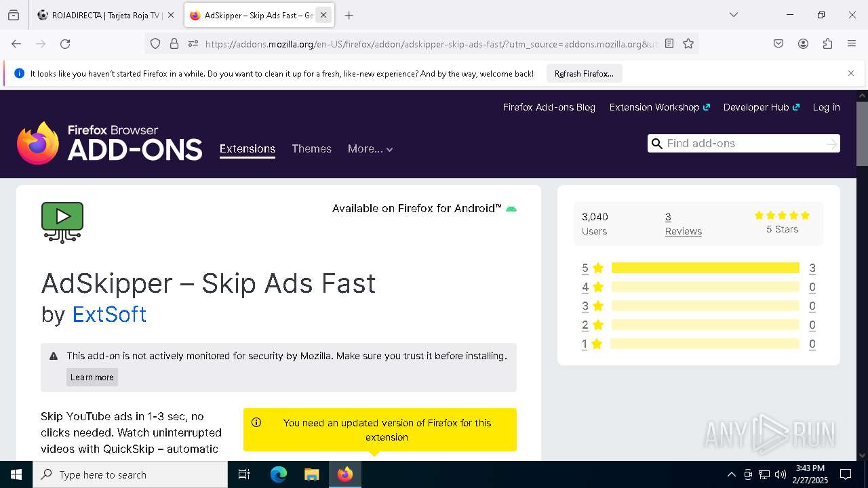
Task: Open Microsoft Edge from the taskbar
Action: coord(279,474)
